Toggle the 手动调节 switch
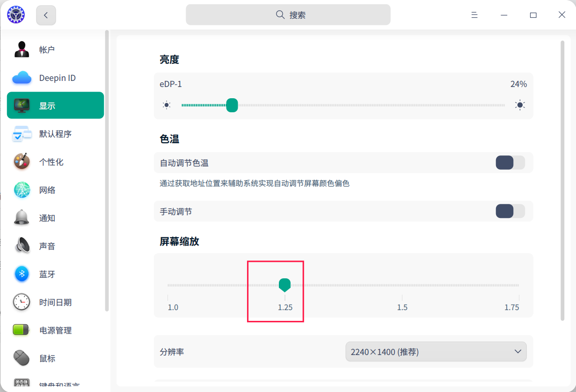Image resolution: width=576 pixels, height=392 pixels. pyautogui.click(x=510, y=211)
